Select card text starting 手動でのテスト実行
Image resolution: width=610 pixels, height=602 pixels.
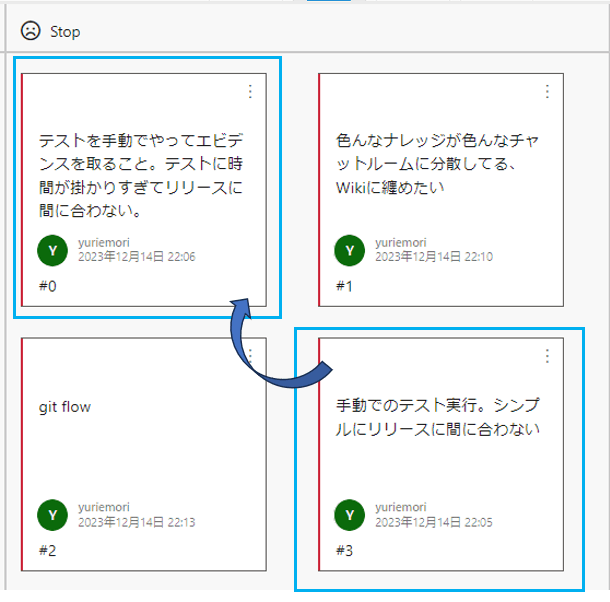(x=438, y=417)
